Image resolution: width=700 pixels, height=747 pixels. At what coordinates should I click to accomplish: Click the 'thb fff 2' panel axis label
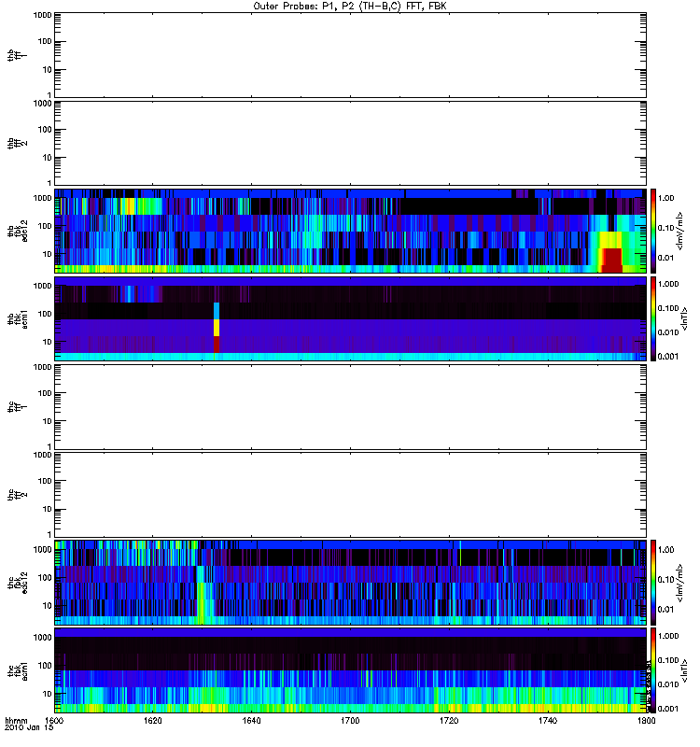coord(17,144)
